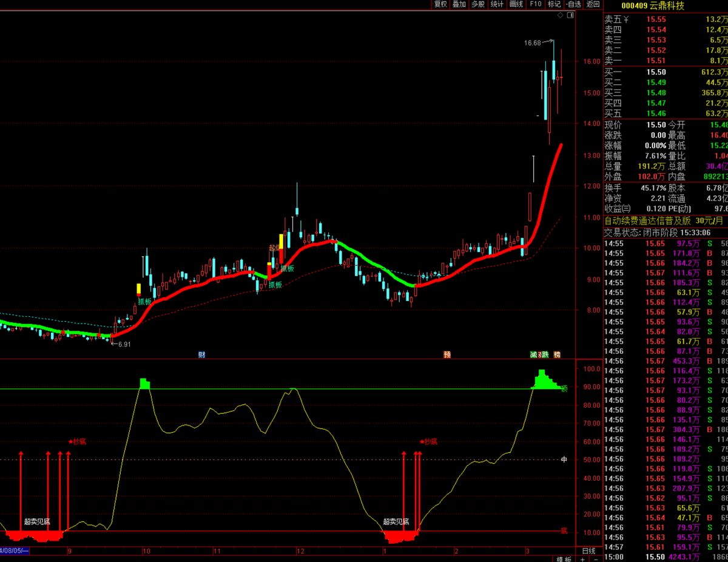Click the 净资 2.21 net asset value
Screen dimensions: 728x562
pos(658,198)
